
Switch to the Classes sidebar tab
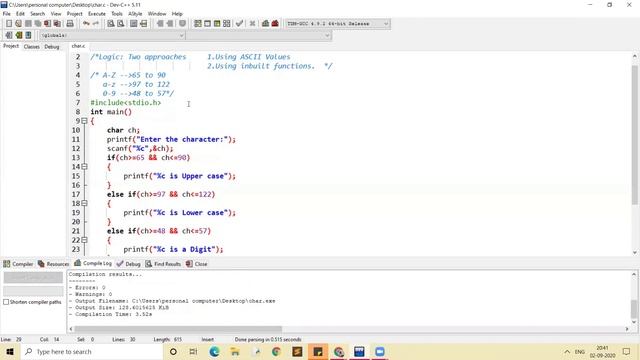[x=31, y=47]
